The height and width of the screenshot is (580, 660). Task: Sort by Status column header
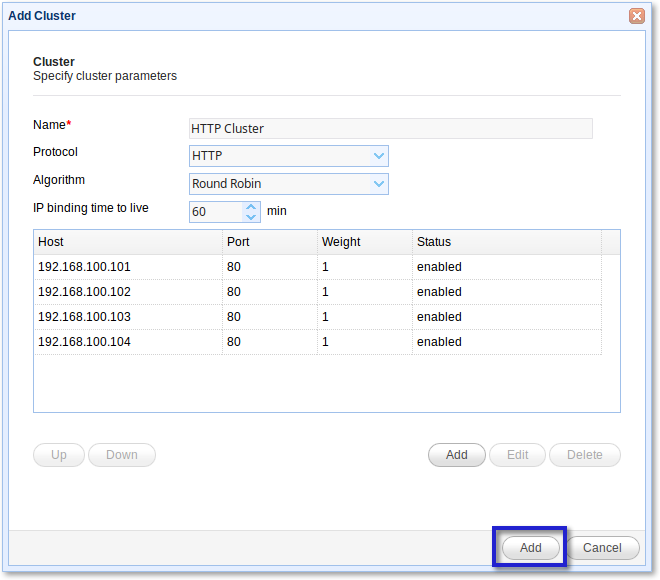507,242
